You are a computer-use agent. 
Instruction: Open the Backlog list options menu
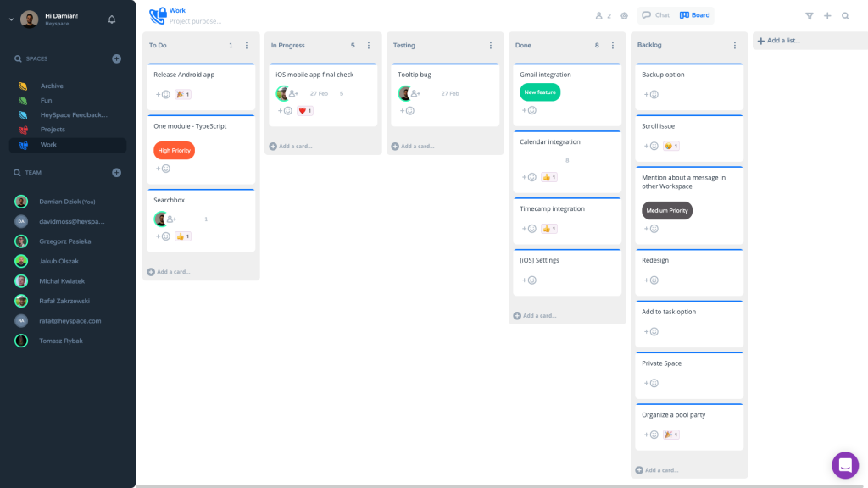[x=737, y=45]
